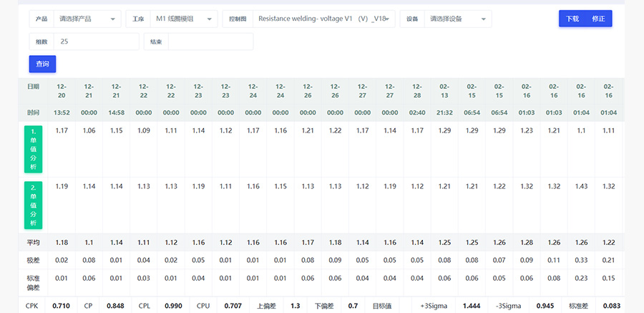Click the CPK value 0.710
Viewport: 644px width, 313px height.
(x=62, y=306)
